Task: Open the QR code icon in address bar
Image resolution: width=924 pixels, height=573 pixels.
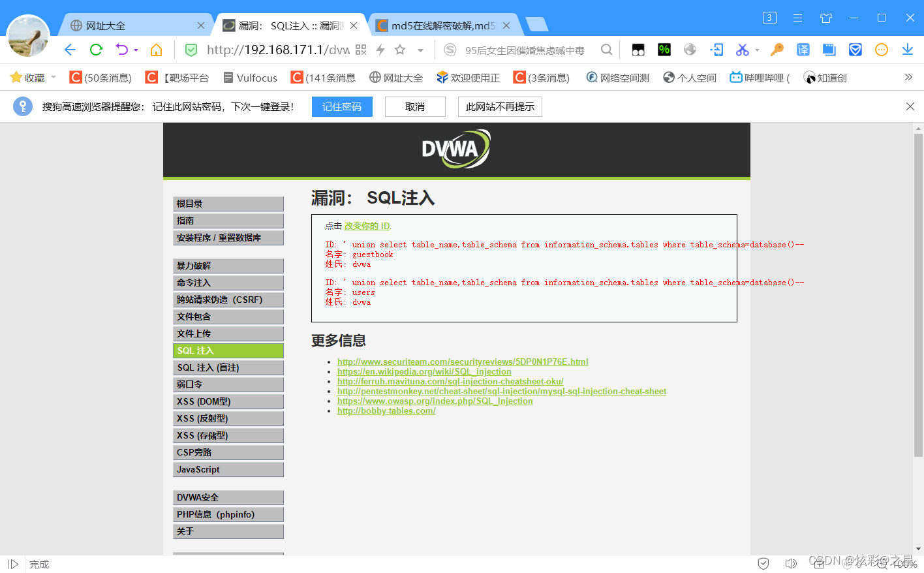Action: coord(361,50)
